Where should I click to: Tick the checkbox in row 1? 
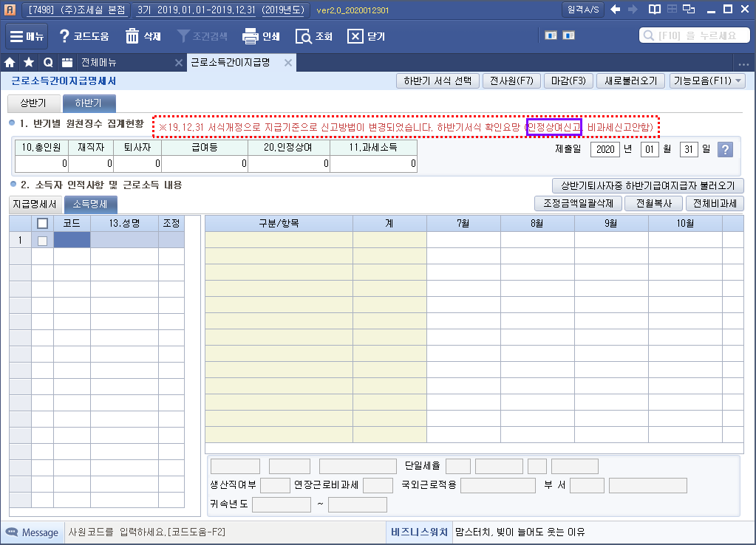42,241
